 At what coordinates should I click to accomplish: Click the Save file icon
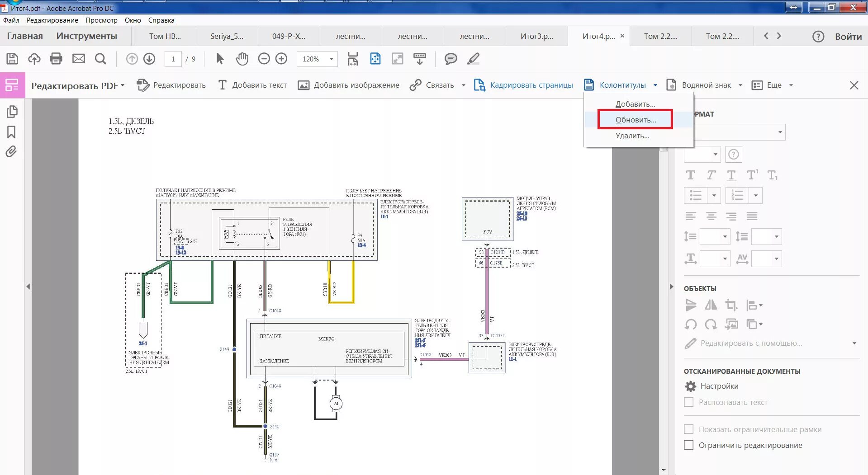pos(12,59)
